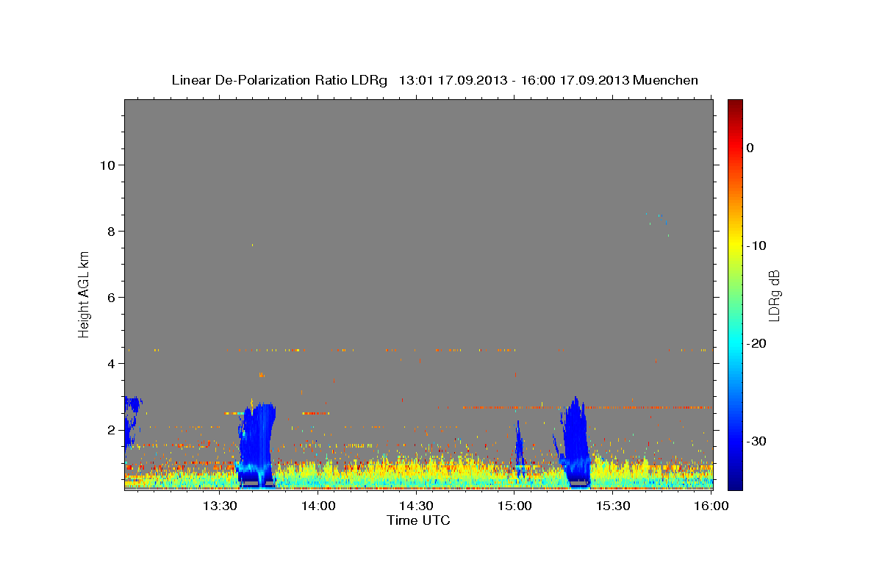Click the 15:30 time tick label
Viewport: 882px width, 588px height.
(613, 506)
